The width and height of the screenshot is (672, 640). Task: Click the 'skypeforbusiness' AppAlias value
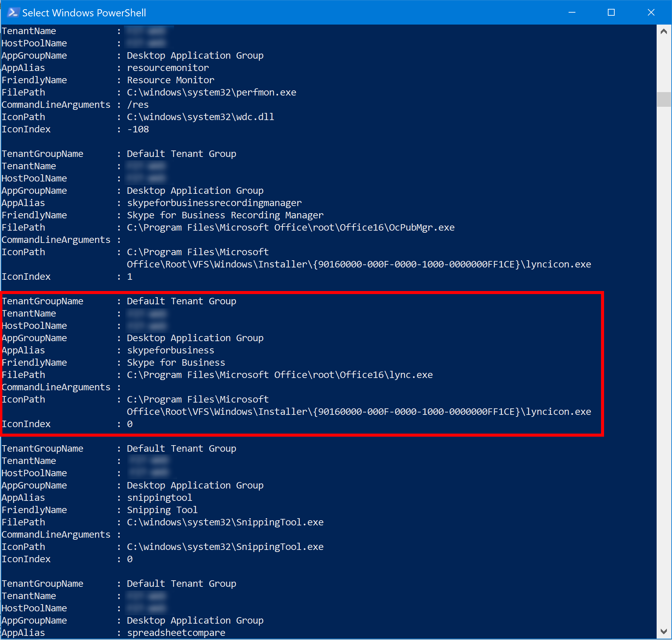click(171, 350)
